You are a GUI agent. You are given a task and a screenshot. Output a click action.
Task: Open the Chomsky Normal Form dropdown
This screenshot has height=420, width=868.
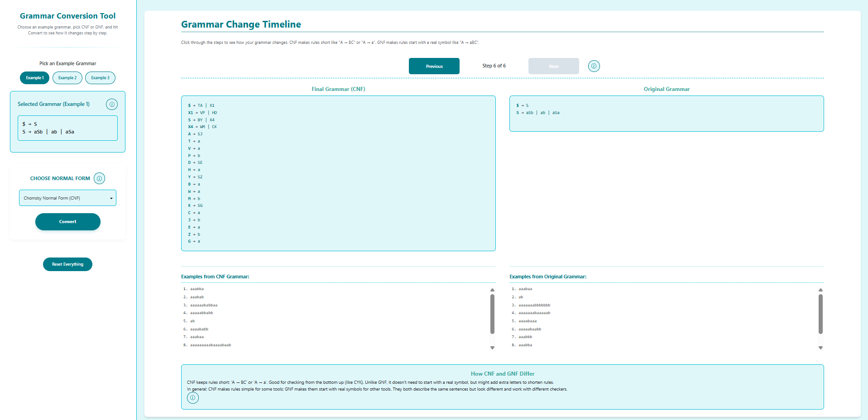(x=67, y=198)
